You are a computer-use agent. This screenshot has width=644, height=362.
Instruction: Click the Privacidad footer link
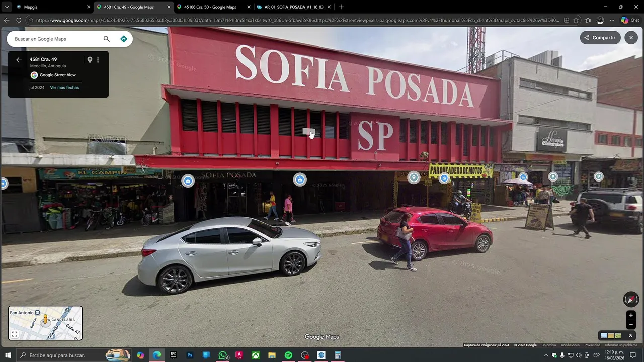coord(592,345)
